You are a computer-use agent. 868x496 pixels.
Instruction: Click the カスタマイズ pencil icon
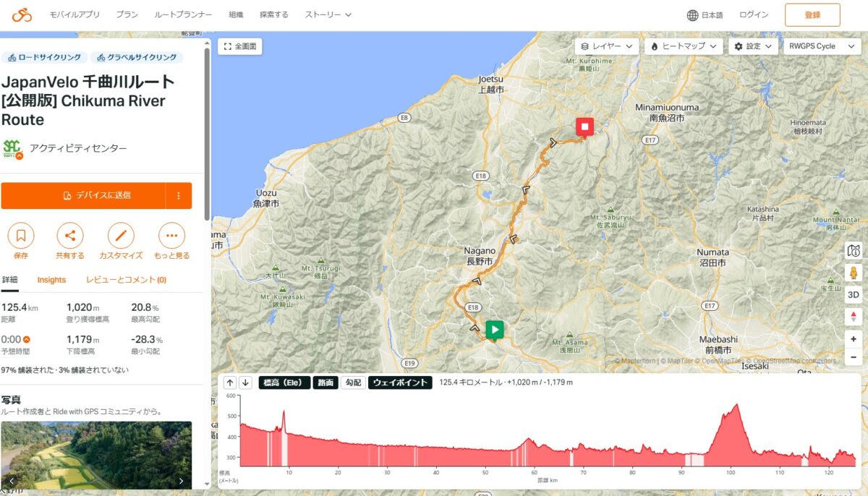(121, 236)
